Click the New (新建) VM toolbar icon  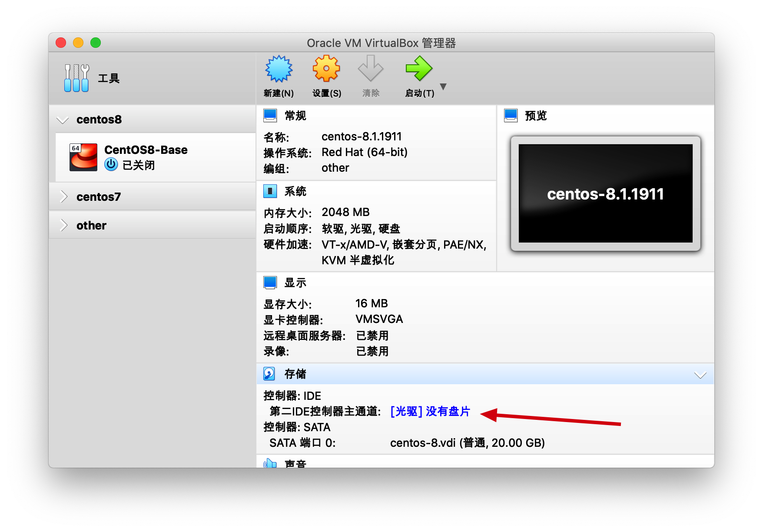pyautogui.click(x=279, y=69)
